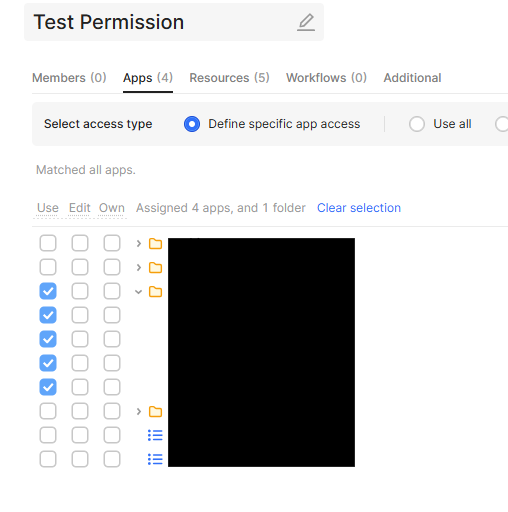
Task: Click the second folder icon in the list
Action: [x=155, y=268]
